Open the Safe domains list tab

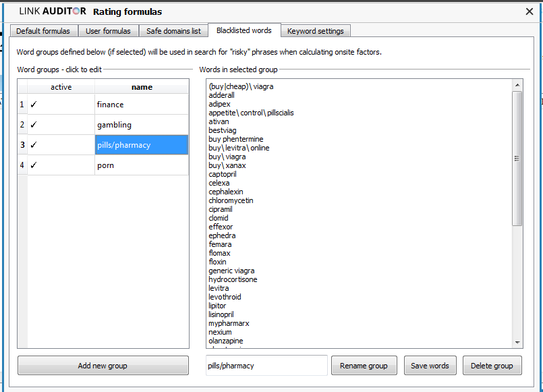tap(173, 31)
